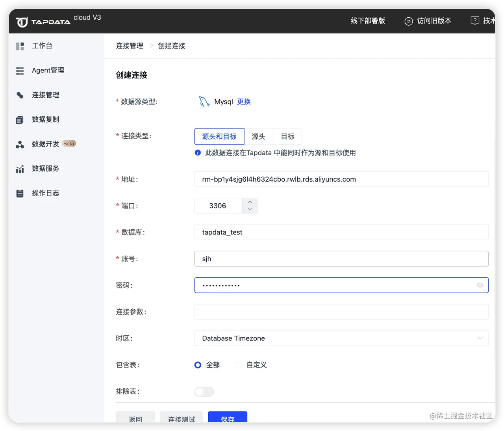Image resolution: width=504 pixels, height=431 pixels.
Task: Click the MySQL dolphin icon
Action: click(204, 102)
